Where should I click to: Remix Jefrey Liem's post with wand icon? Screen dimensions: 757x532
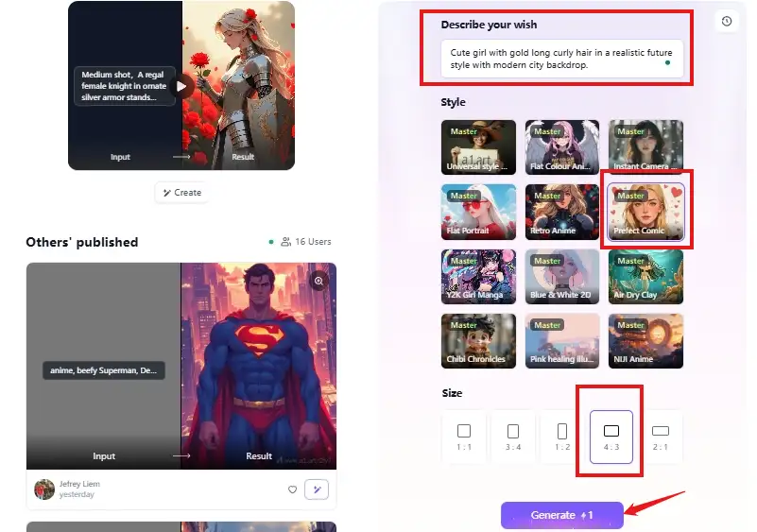click(x=317, y=489)
